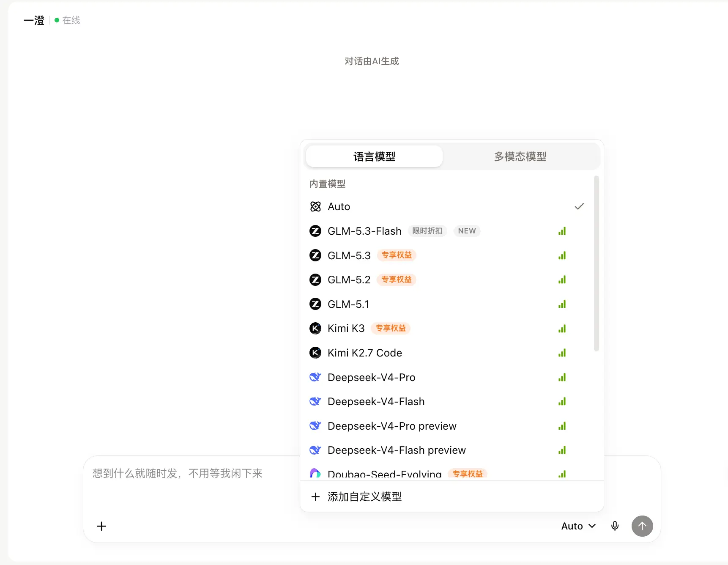Click the Deepseek-V4-Pro whale icon
Viewport: 728px width, 565px height.
tap(315, 377)
